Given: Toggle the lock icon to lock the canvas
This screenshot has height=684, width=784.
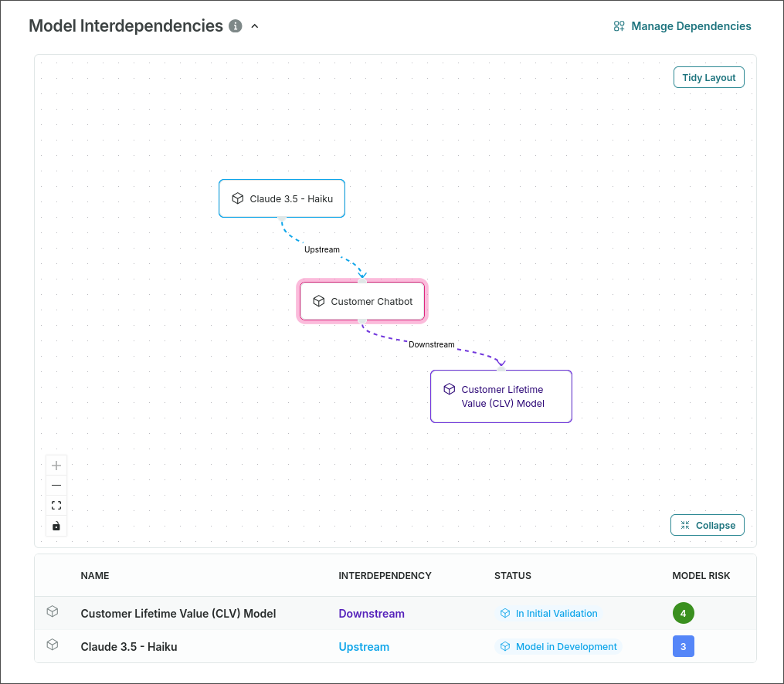Looking at the screenshot, I should click(56, 526).
